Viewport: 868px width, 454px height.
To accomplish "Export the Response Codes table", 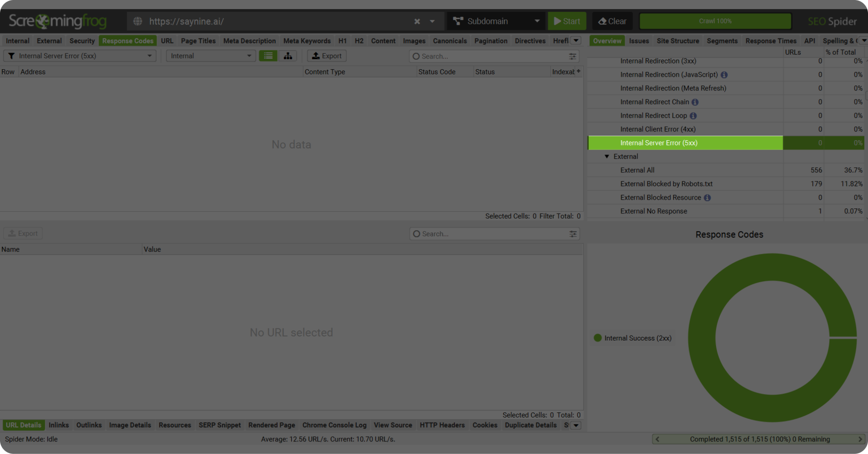I will 327,56.
